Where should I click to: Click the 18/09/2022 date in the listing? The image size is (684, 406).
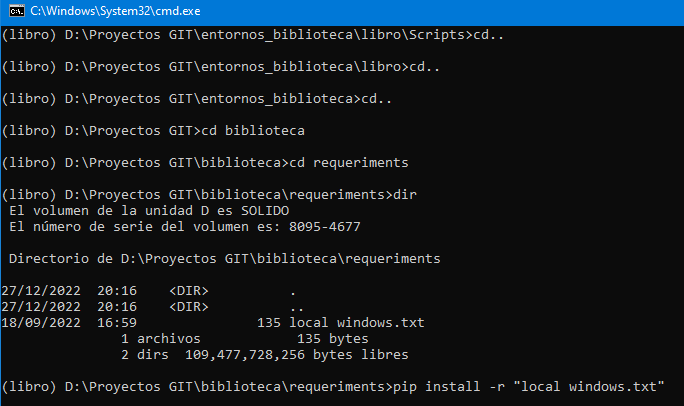[x=42, y=323]
